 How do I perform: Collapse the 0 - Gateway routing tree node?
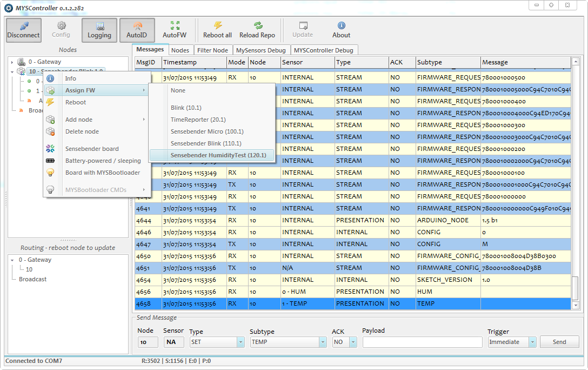pyautogui.click(x=12, y=260)
